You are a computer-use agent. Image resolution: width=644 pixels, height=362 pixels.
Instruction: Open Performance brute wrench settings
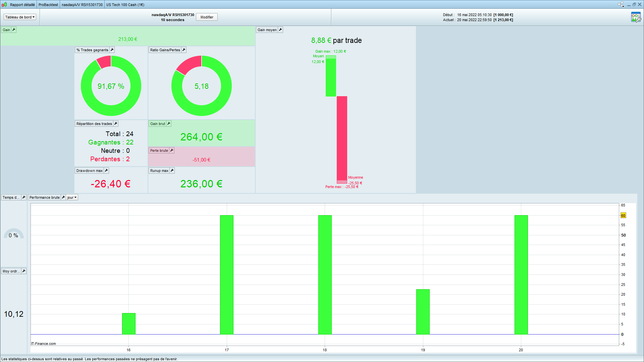pos(63,197)
